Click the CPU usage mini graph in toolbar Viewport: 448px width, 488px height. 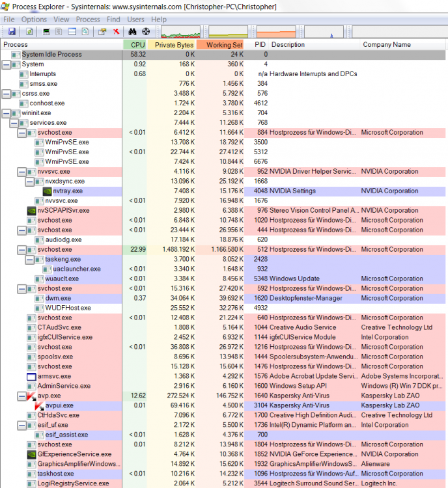182,31
